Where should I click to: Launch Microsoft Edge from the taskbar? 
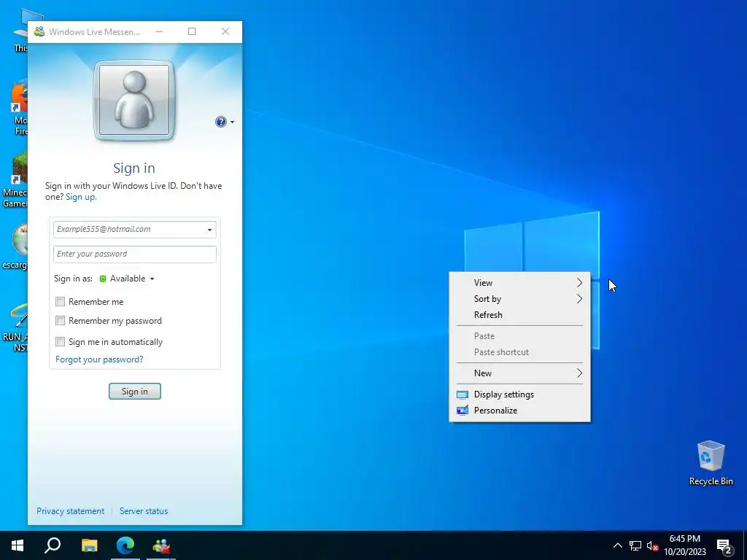(125, 545)
